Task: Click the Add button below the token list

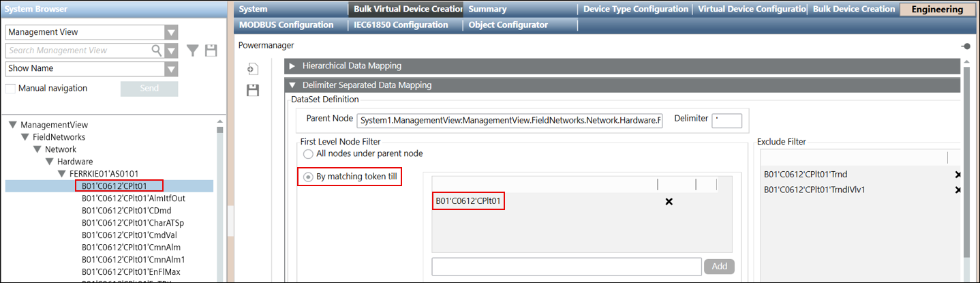Action: click(719, 267)
